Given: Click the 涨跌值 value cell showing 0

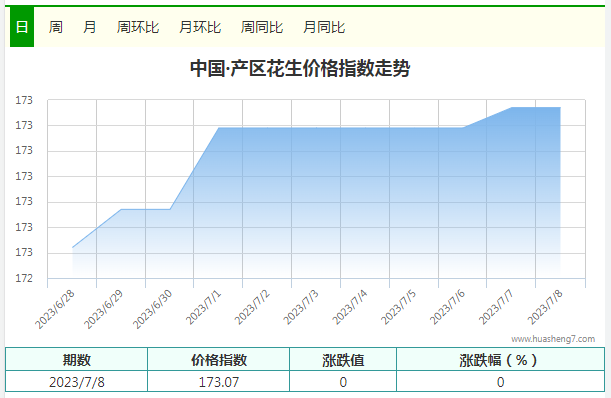Looking at the screenshot, I should coord(343,382).
